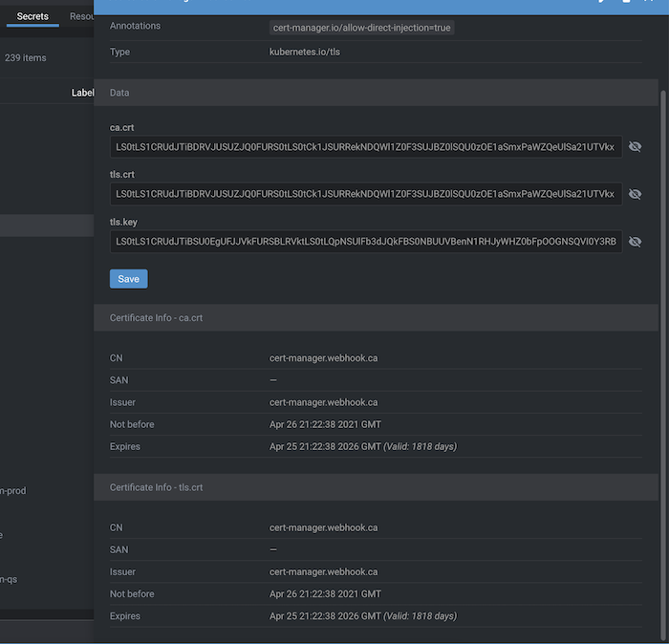Screen dimensions: 669x644
Task: Click the tls.crt field label
Action: tap(122, 175)
